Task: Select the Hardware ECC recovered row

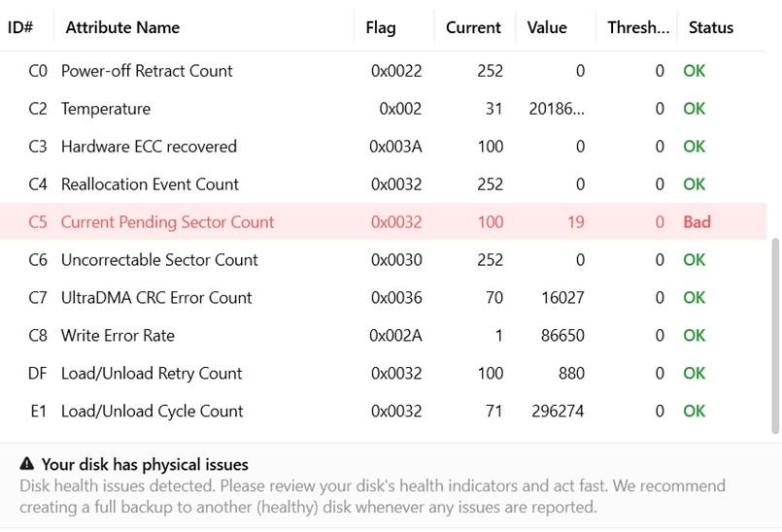Action: tap(383, 146)
